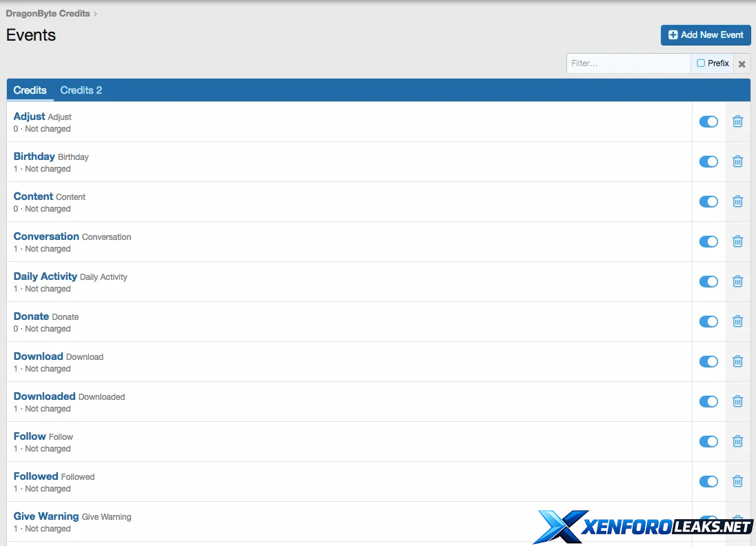Click the Add New Event button

(x=705, y=35)
